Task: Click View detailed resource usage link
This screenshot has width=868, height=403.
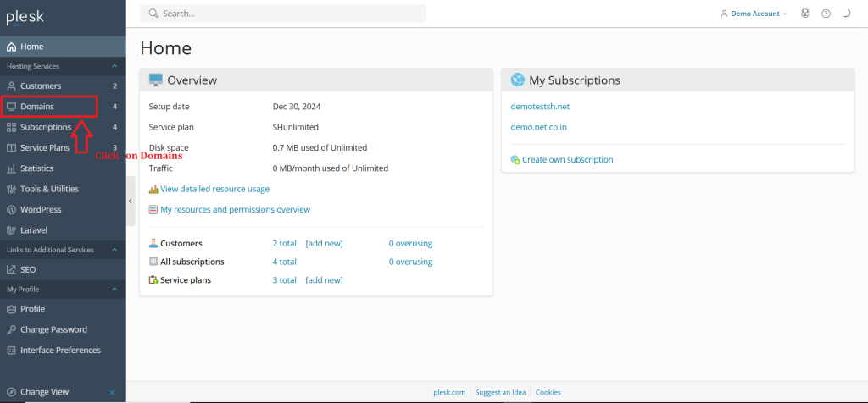Action: [214, 189]
